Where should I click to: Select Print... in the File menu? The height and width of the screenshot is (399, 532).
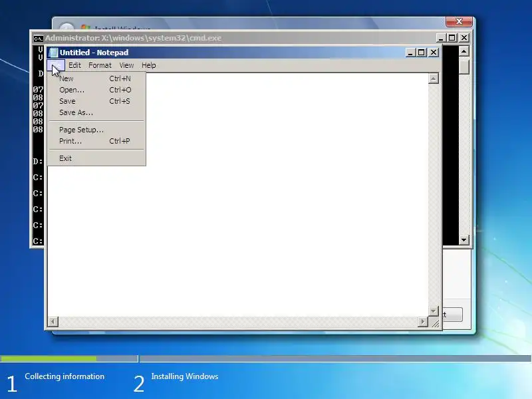96,141
